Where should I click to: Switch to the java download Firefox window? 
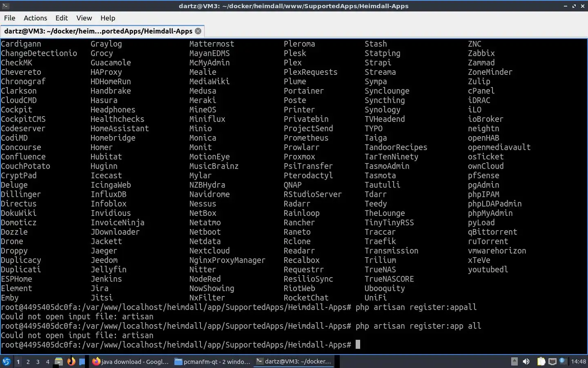[x=130, y=361]
